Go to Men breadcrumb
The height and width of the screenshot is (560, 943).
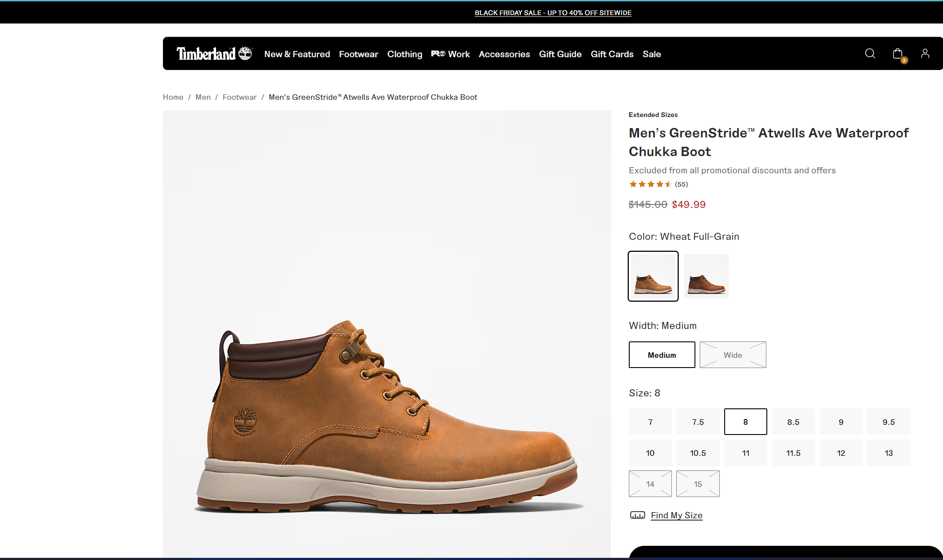point(203,97)
